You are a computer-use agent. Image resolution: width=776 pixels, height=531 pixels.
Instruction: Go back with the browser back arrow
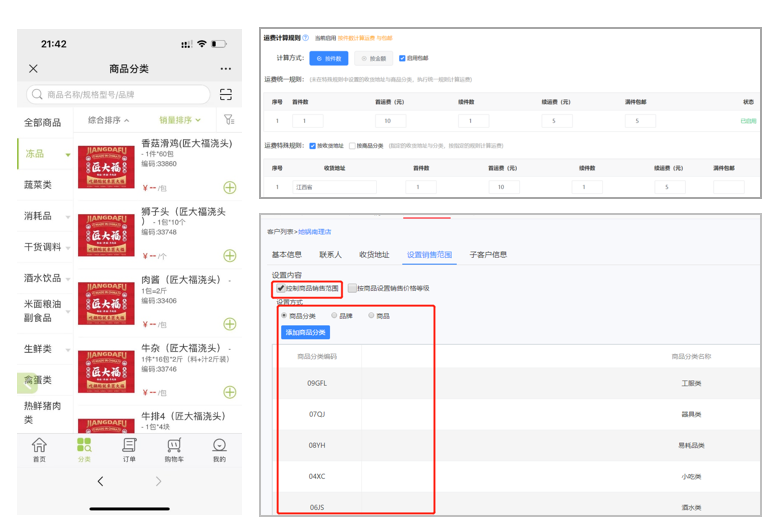pos(100,481)
